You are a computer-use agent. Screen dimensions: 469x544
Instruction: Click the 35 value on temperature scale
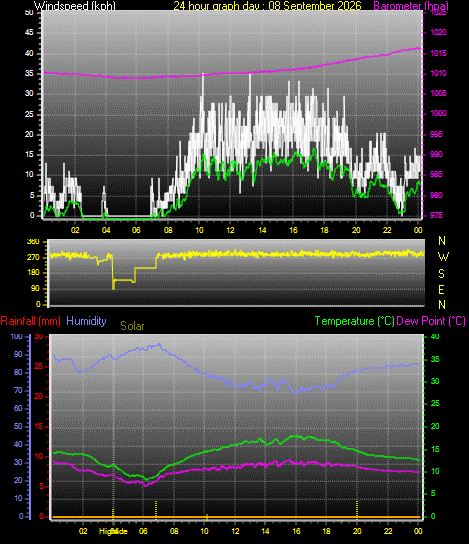point(435,359)
